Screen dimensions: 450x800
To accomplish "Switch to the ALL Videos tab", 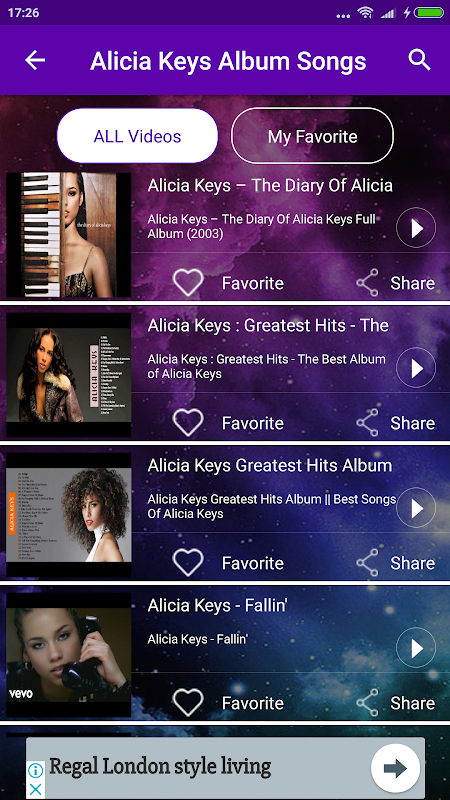I will click(x=137, y=136).
